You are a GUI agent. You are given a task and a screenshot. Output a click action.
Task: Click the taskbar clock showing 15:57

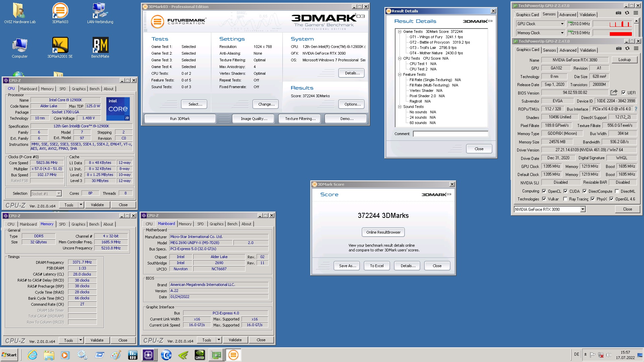point(625,352)
